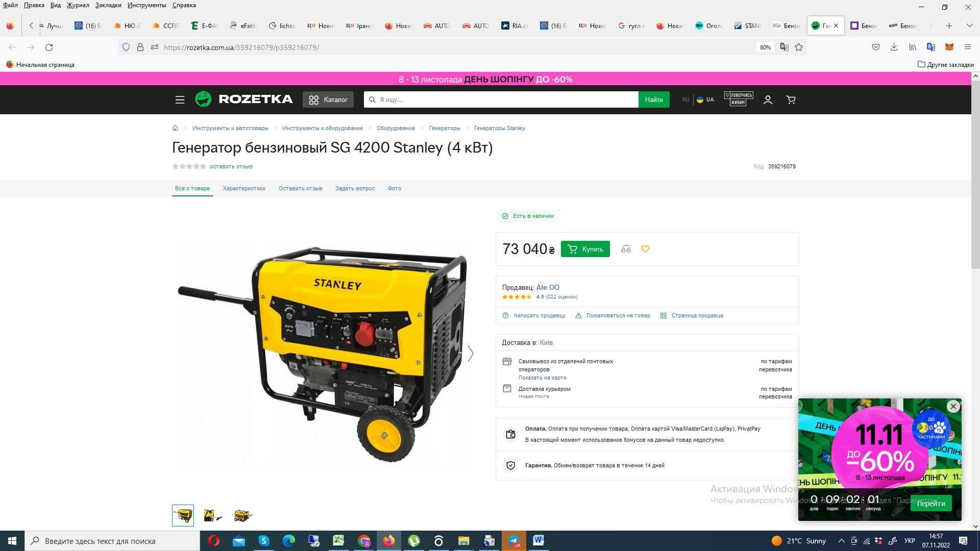
Task: Open Страница продавца link
Action: pyautogui.click(x=697, y=315)
